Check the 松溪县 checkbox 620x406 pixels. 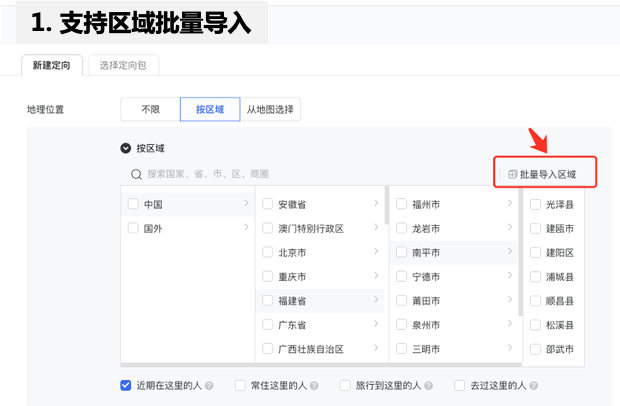tap(535, 325)
